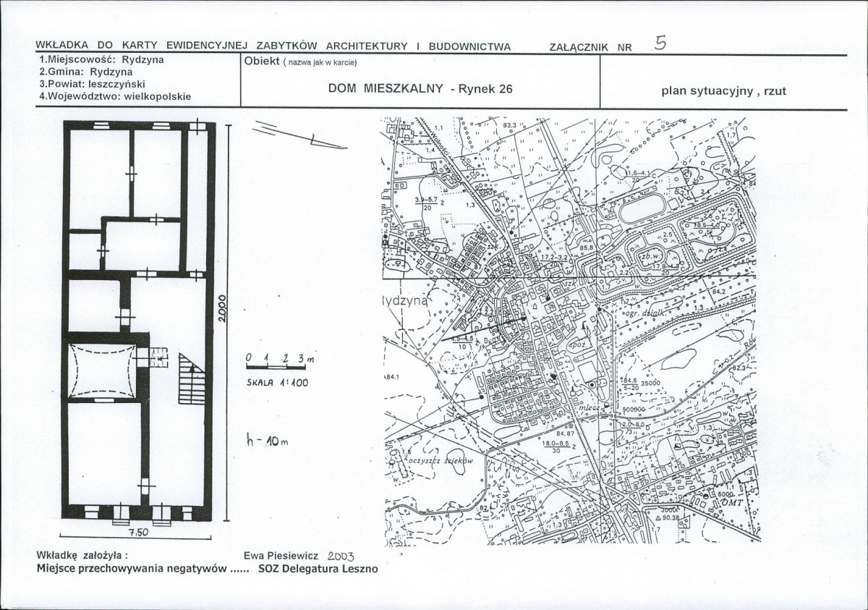Select the text 'plan sytuacyjny , rzut'
The image size is (868, 610).
(723, 91)
